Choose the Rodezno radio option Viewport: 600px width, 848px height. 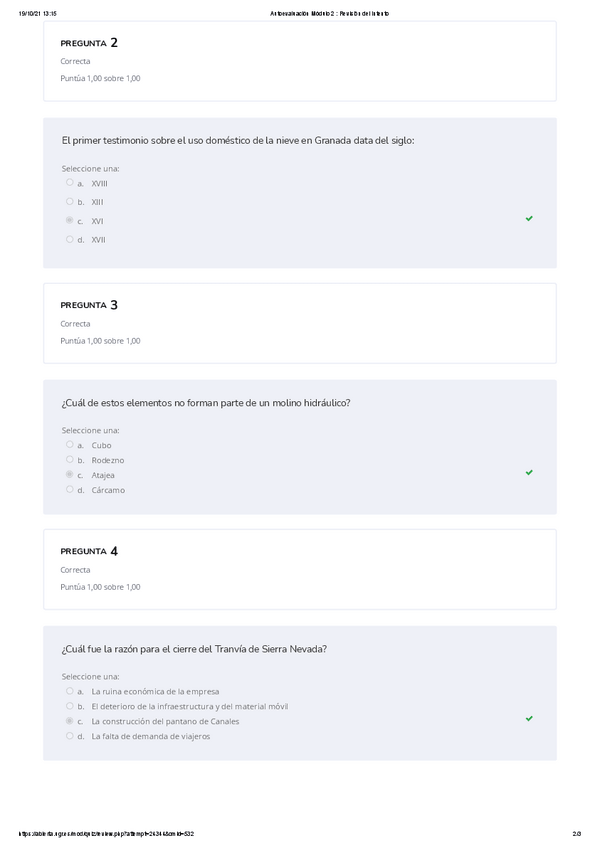pos(70,460)
